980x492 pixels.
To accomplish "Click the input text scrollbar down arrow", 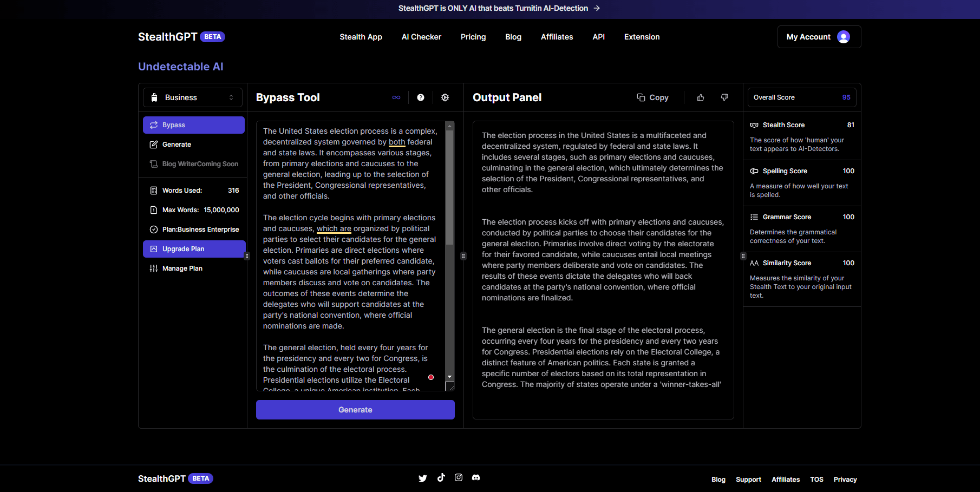I will (x=449, y=377).
